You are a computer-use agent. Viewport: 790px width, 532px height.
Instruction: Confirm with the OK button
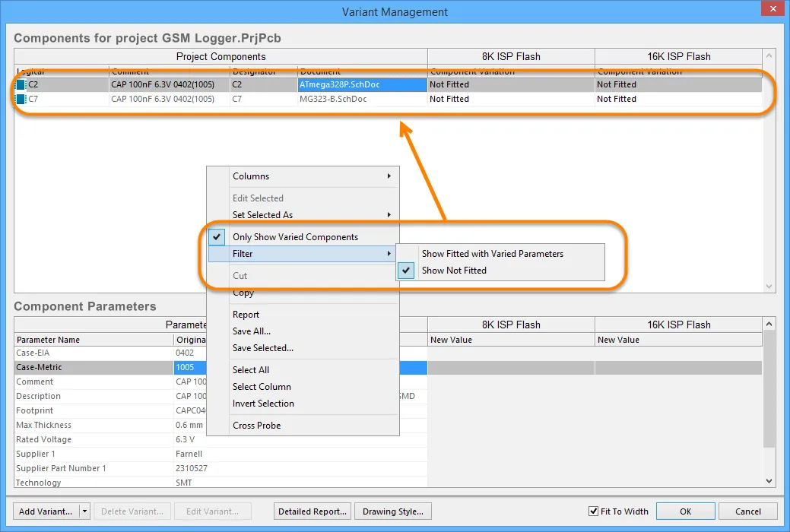click(x=685, y=511)
